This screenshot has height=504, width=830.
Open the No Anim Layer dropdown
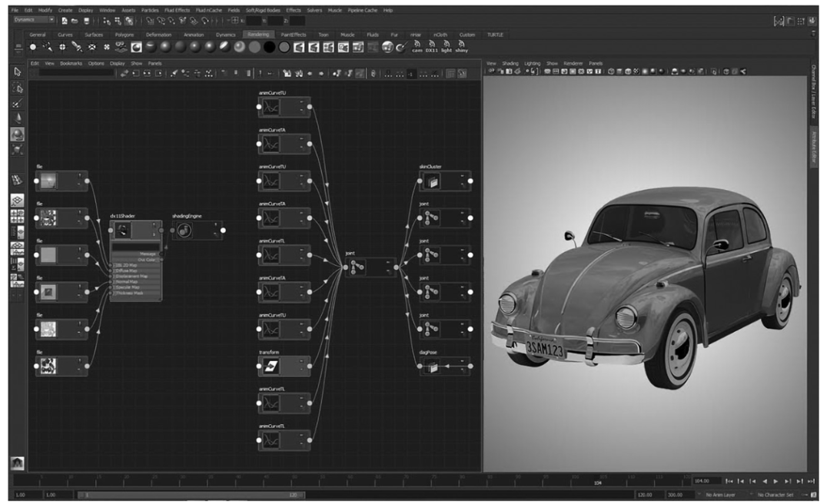721,495
